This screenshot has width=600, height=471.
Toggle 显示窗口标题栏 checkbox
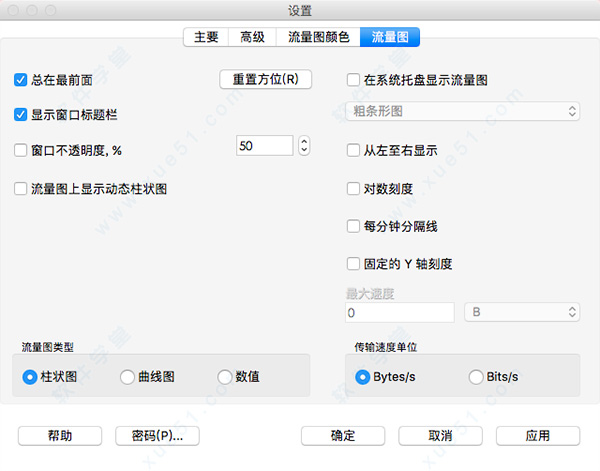[x=22, y=114]
